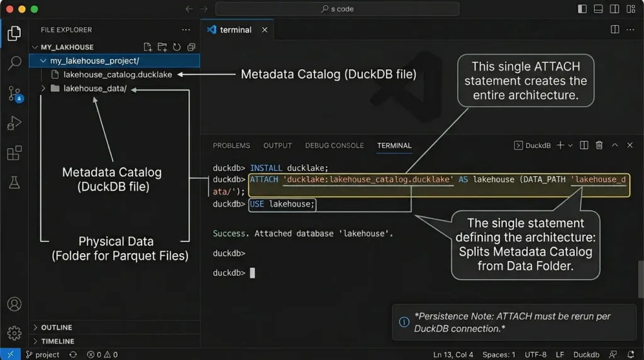Focus the DuckdB terminal instance label
The image size is (644, 360).
532,145
